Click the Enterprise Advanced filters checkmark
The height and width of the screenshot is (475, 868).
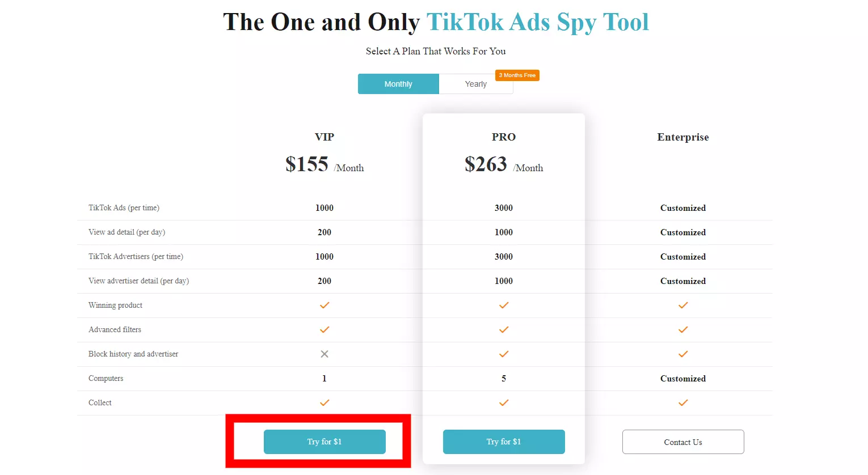(x=683, y=329)
